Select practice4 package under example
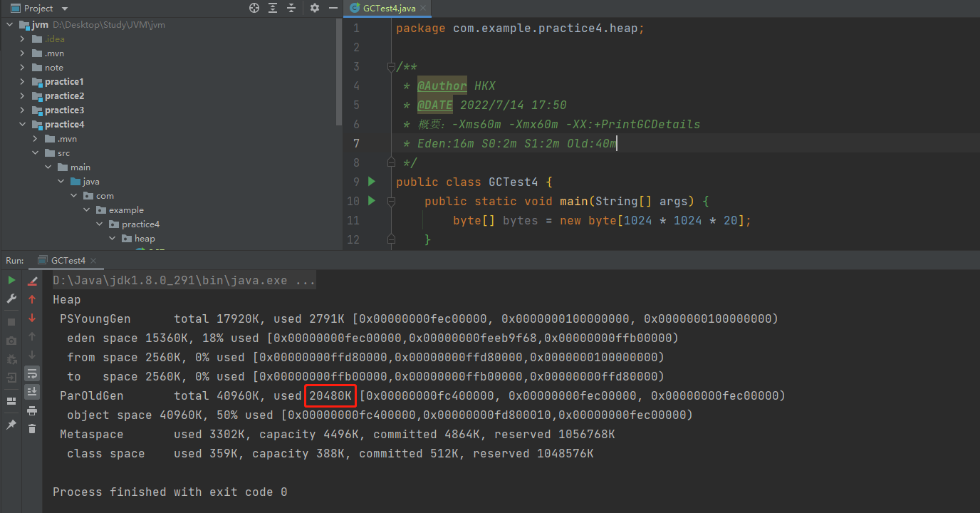Screen dimensions: 980x513 pyautogui.click(x=140, y=224)
